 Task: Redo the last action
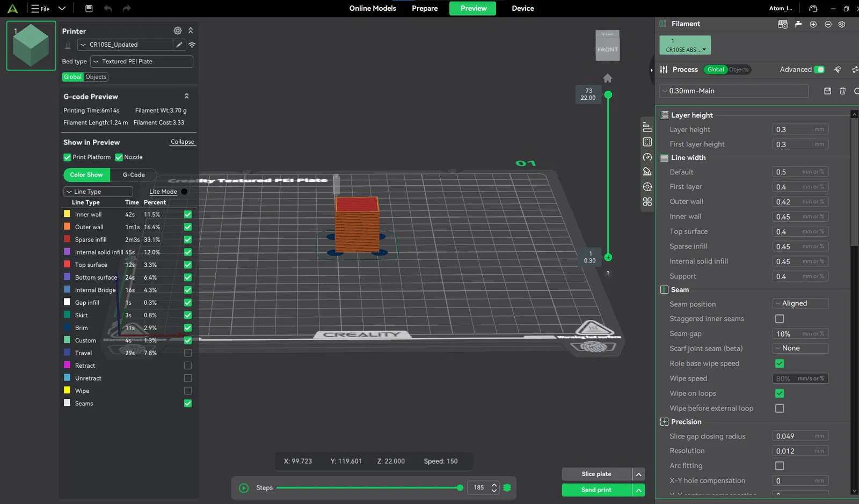click(127, 9)
